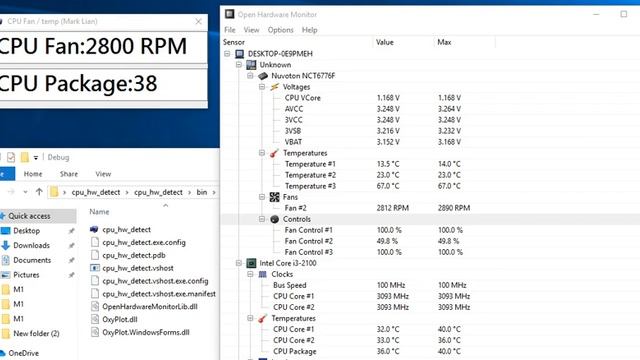Switch to Explorer Home ribbon tab

(33, 174)
